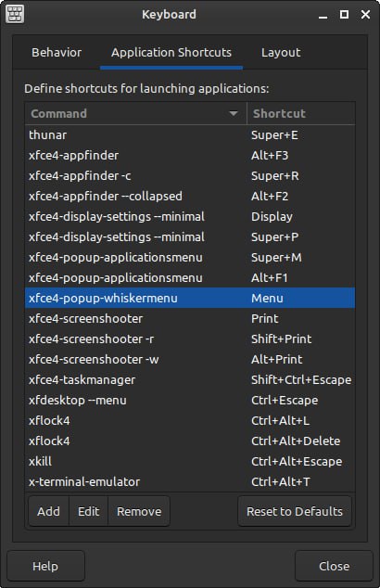Select the xfdesktop --menu row
Viewport: 380px width, 588px height.
coord(190,400)
